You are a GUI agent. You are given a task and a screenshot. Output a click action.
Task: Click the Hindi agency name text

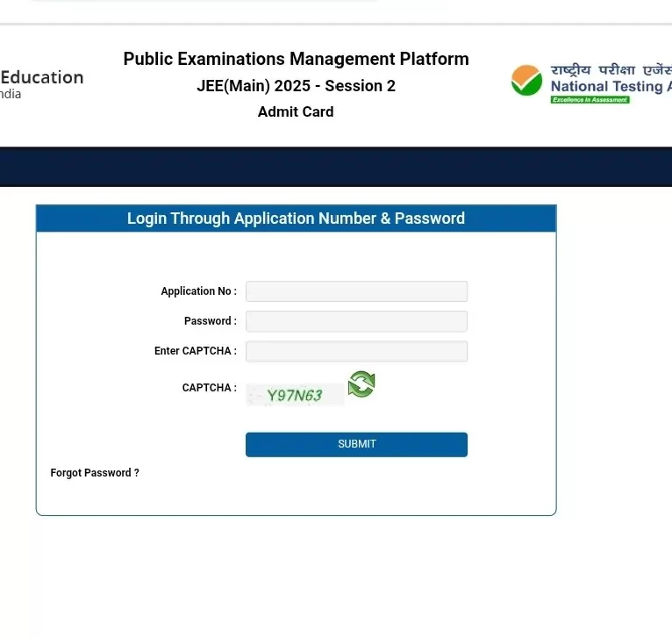610,69
